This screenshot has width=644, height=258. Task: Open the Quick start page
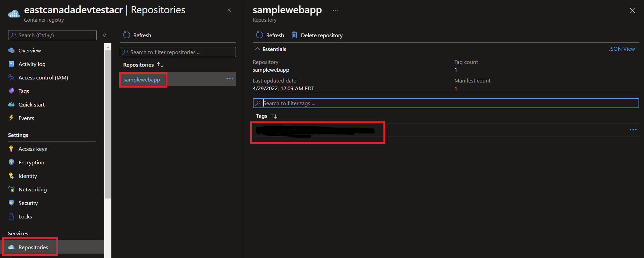click(31, 104)
